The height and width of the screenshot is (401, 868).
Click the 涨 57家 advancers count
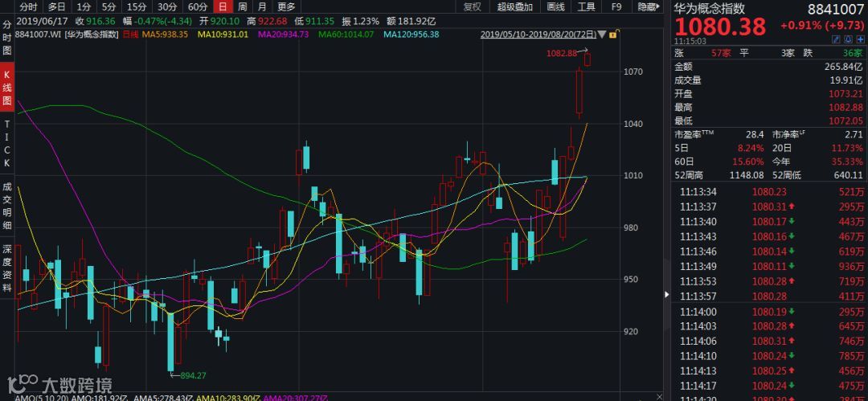click(x=702, y=53)
